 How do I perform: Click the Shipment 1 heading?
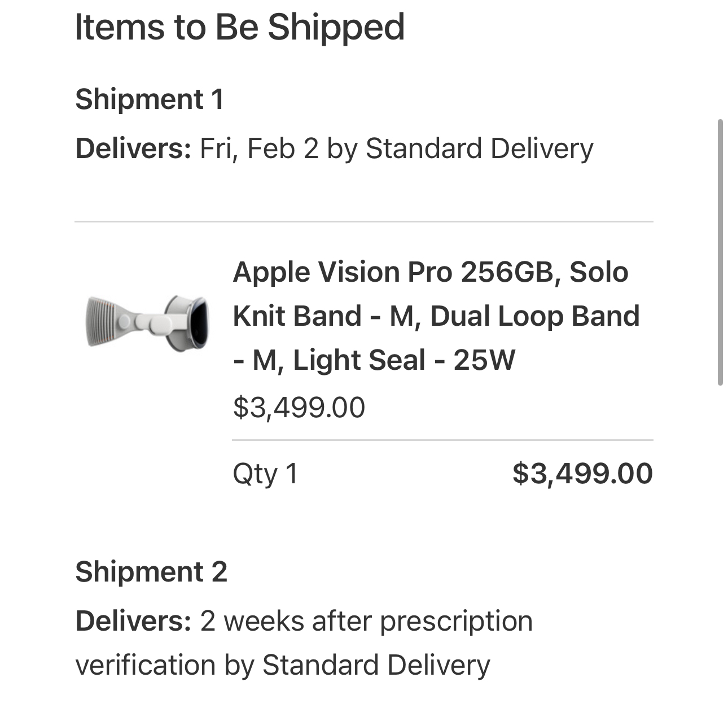pyautogui.click(x=150, y=99)
